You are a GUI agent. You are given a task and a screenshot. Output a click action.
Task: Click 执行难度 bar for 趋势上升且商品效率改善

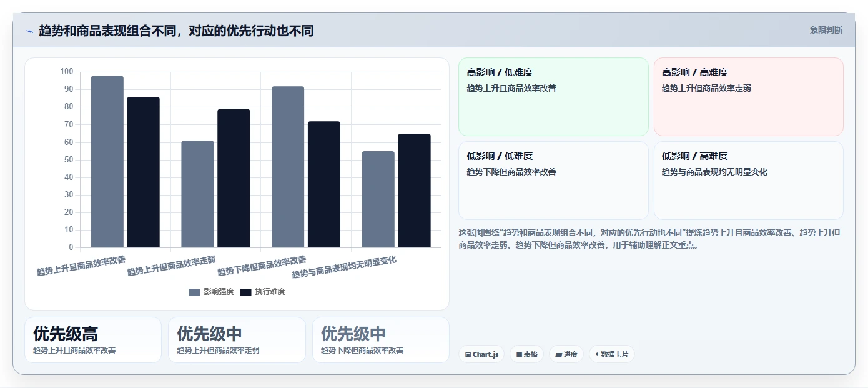[x=144, y=172]
